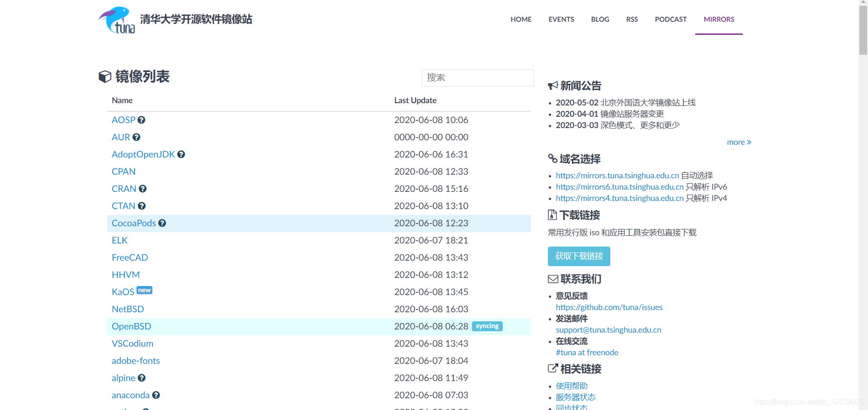Open CTAN mirror link
Image resolution: width=868 pixels, height=410 pixels.
click(x=123, y=206)
